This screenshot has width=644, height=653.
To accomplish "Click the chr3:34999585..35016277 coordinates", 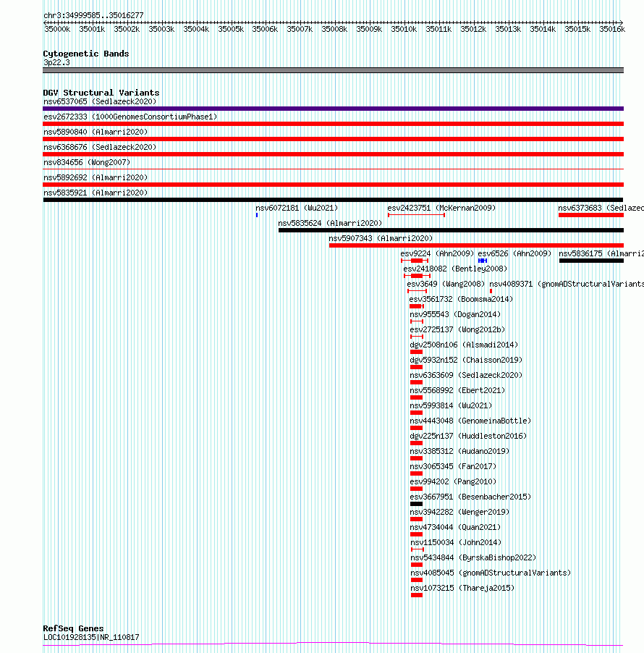I will click(93, 15).
